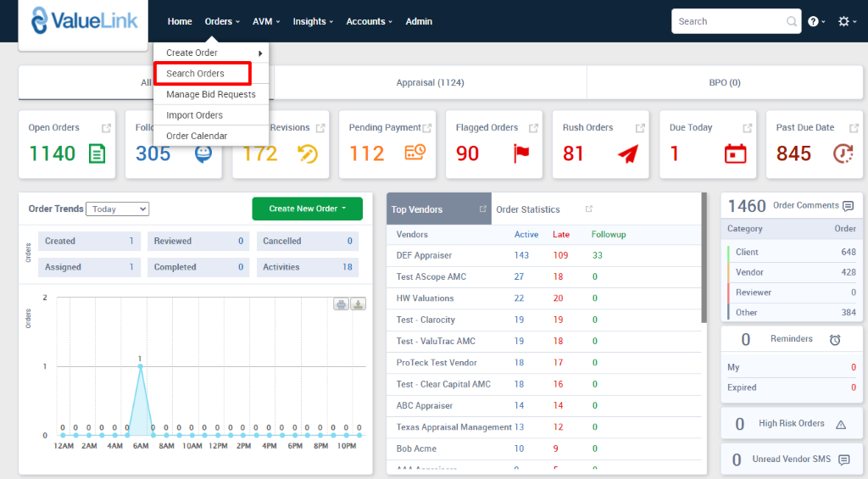Click the search magnifier icon
Image resolution: width=868 pixels, height=479 pixels.
[x=792, y=21]
